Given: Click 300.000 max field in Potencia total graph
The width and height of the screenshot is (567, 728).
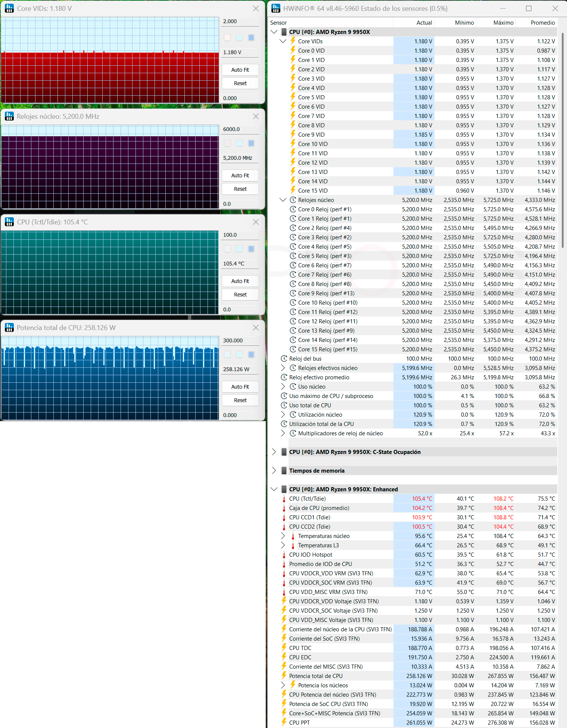Looking at the screenshot, I should 240,340.
